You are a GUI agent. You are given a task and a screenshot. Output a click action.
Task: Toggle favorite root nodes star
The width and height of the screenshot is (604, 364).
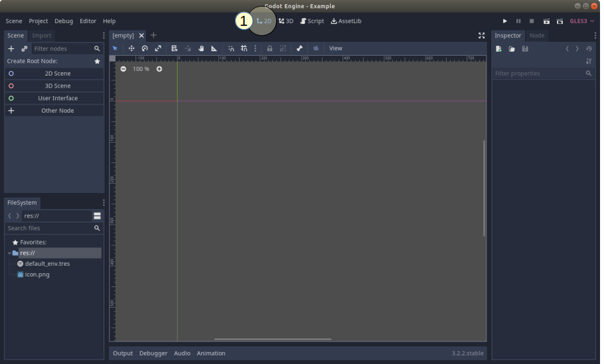pos(97,61)
